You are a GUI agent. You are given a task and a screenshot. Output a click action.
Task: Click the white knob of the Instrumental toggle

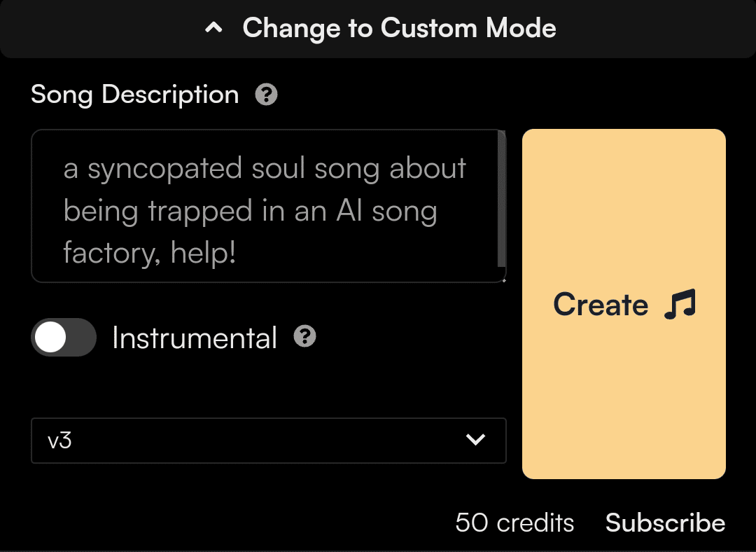(x=50, y=337)
